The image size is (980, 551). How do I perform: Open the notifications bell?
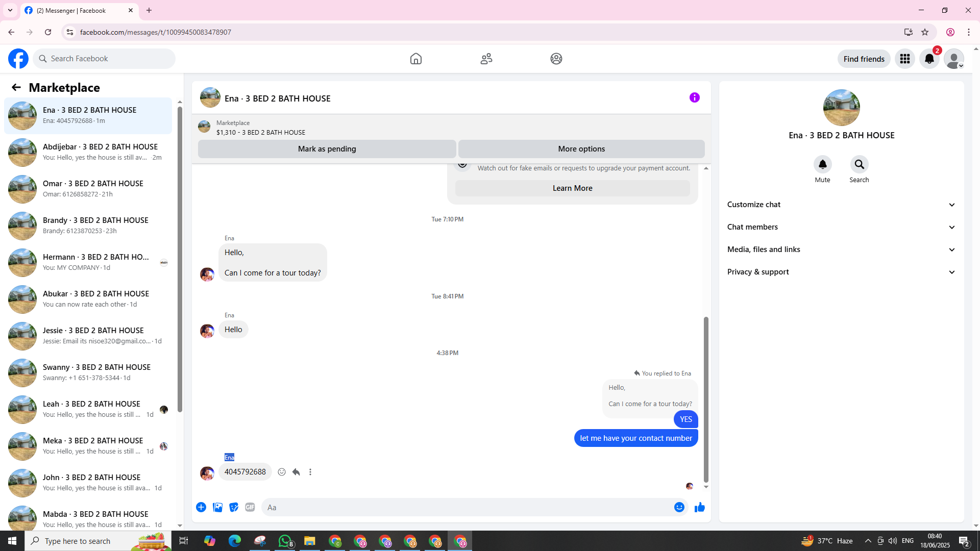click(929, 59)
